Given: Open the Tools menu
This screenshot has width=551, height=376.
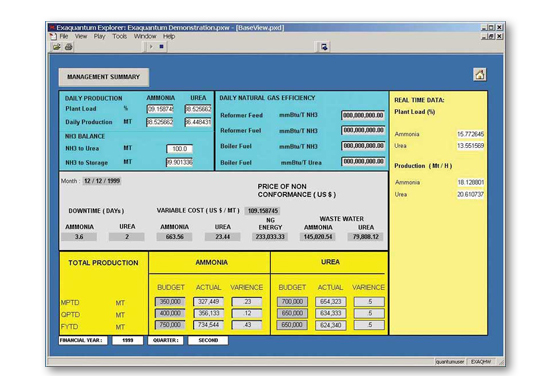Looking at the screenshot, I should coord(119,36).
